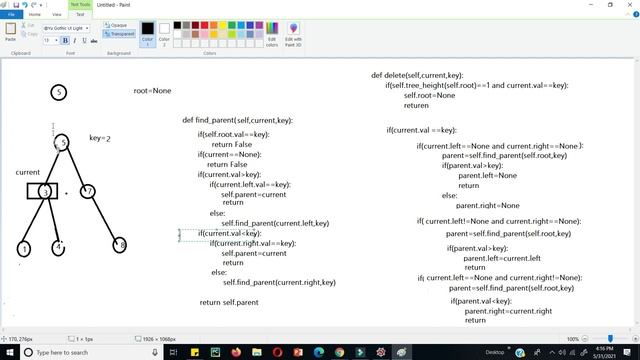Click the microphone icon in search box

pyautogui.click(x=155, y=352)
